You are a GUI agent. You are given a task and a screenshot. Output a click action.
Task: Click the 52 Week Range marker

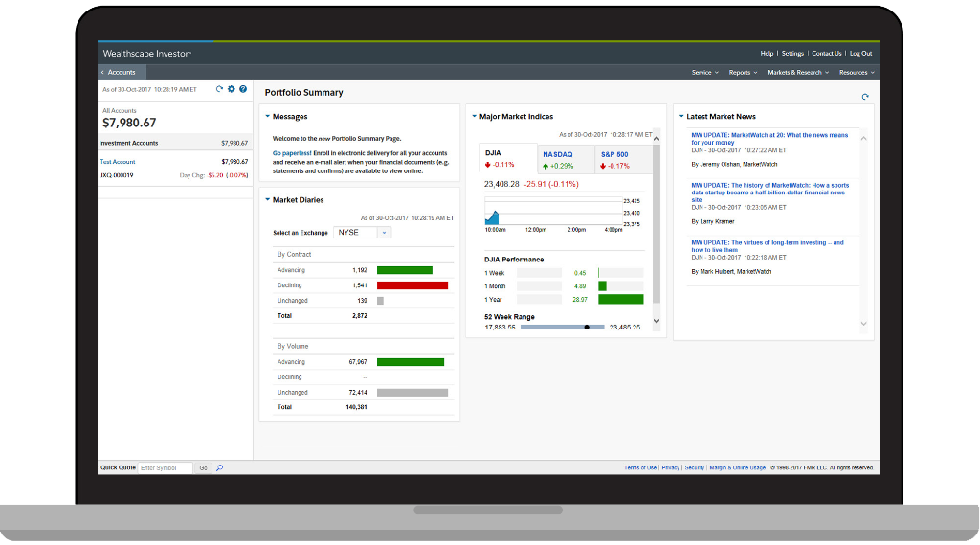(x=587, y=328)
